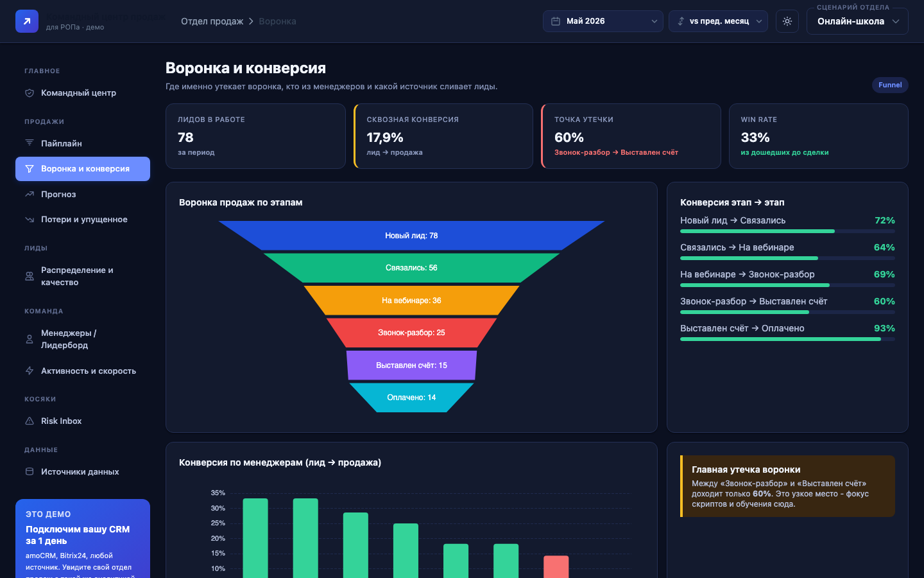Image resolution: width=924 pixels, height=578 pixels.
Task: Click the Выставлен счёт → Оплачено progress bar
Action: 787,339
